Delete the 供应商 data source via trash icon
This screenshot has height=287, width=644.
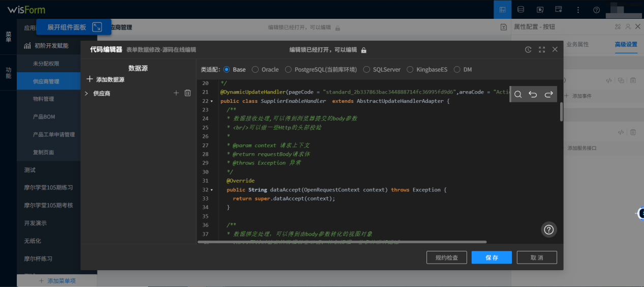pyautogui.click(x=188, y=93)
